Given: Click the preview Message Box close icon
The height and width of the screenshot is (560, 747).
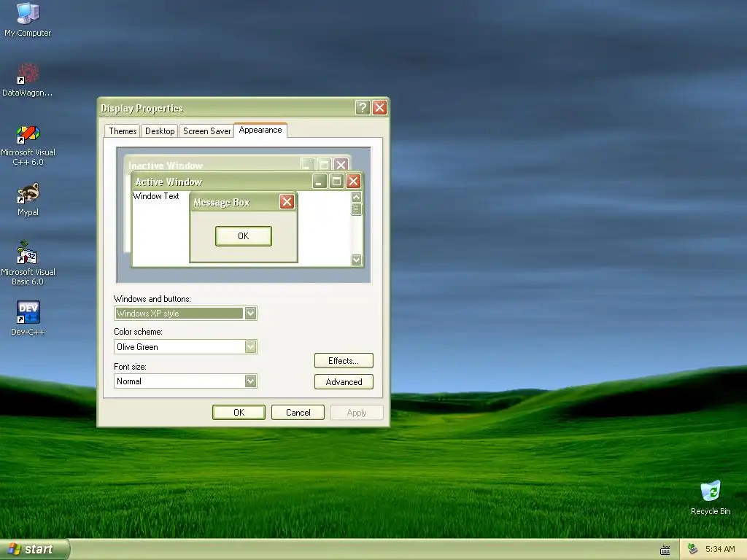Looking at the screenshot, I should point(287,202).
